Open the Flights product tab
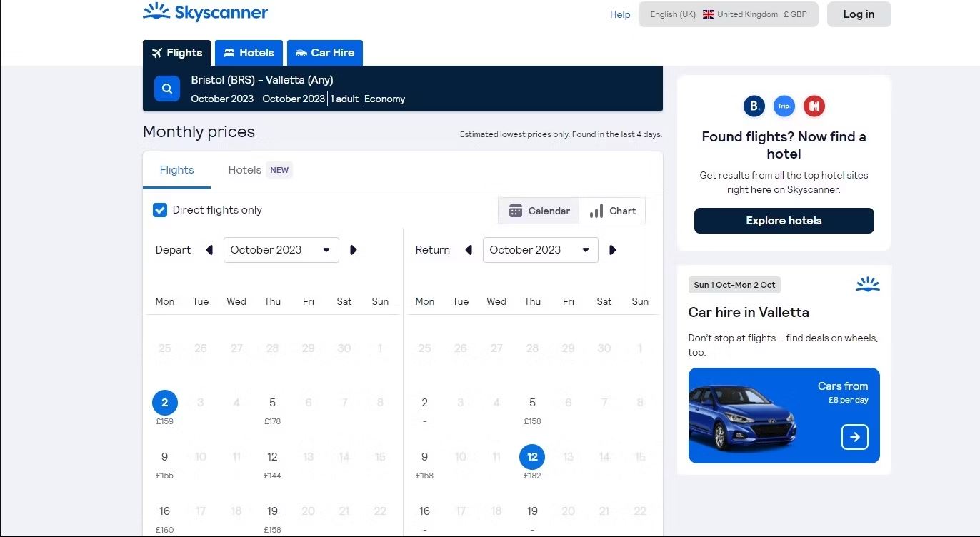980x537 pixels. [176, 53]
